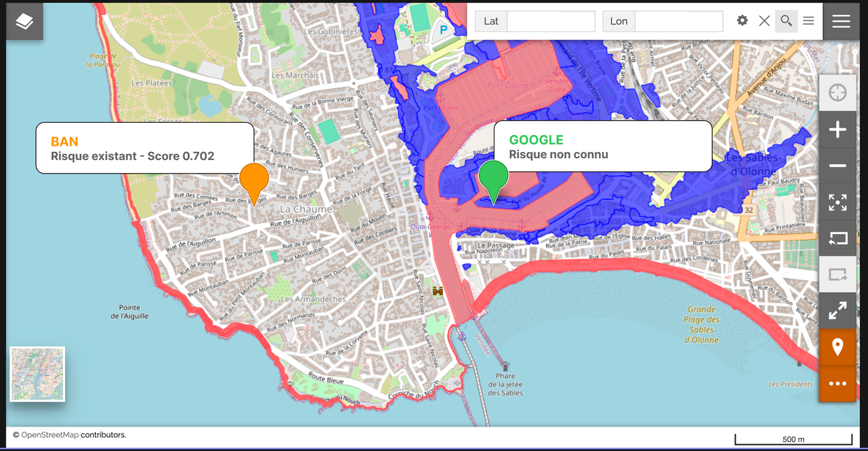Zoom to full map extent
The image size is (868, 451).
pos(837,202)
